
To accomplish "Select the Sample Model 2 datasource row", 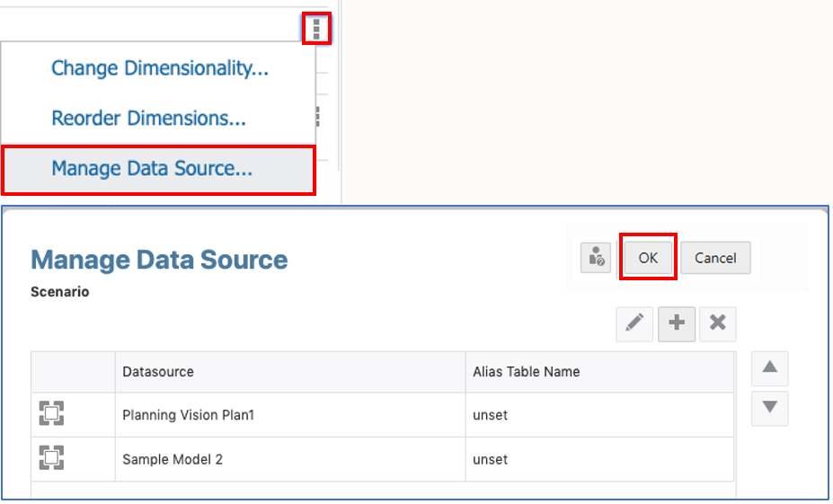I will tap(172, 459).
